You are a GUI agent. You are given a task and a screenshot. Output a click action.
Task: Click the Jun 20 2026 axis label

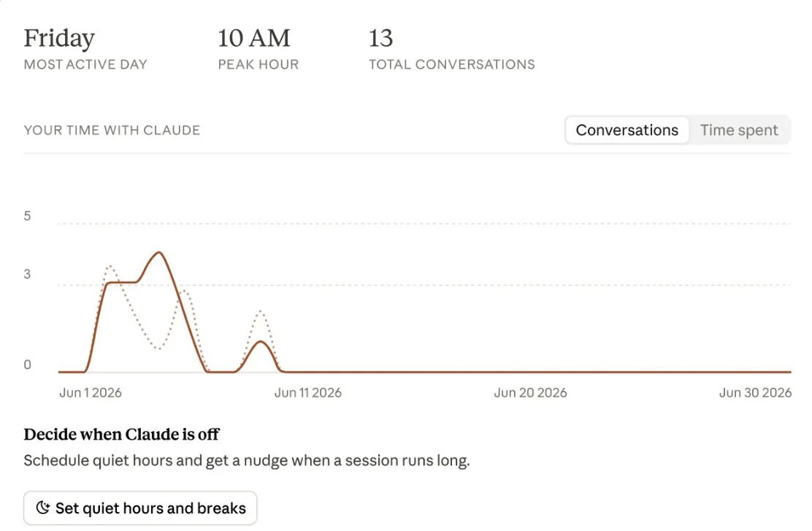click(x=530, y=393)
